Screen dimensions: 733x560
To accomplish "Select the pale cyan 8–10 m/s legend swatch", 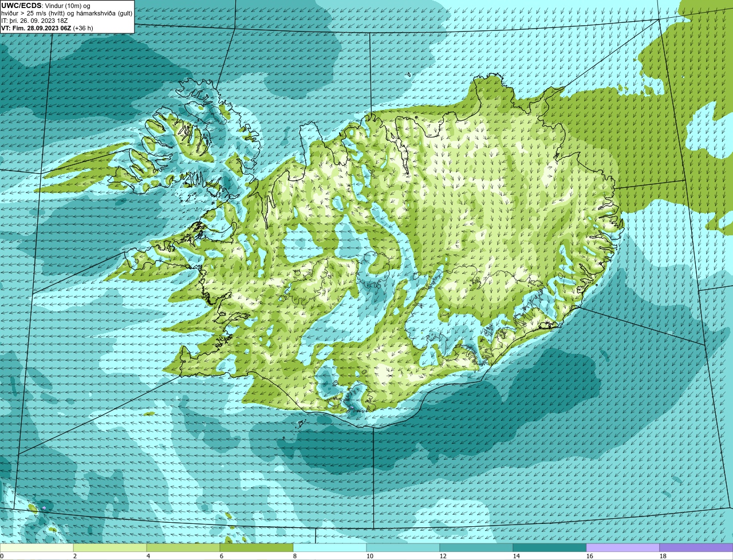I will pyautogui.click(x=330, y=547).
